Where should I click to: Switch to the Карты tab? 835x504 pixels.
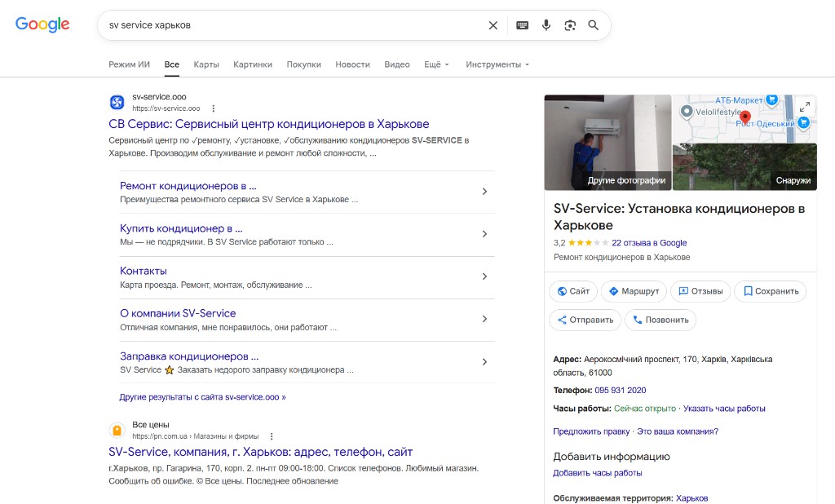(206, 64)
